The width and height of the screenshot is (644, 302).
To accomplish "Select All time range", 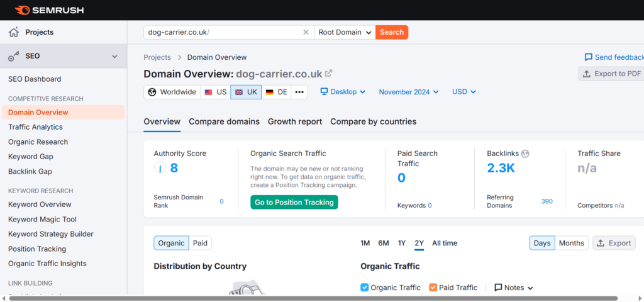I will [445, 243].
